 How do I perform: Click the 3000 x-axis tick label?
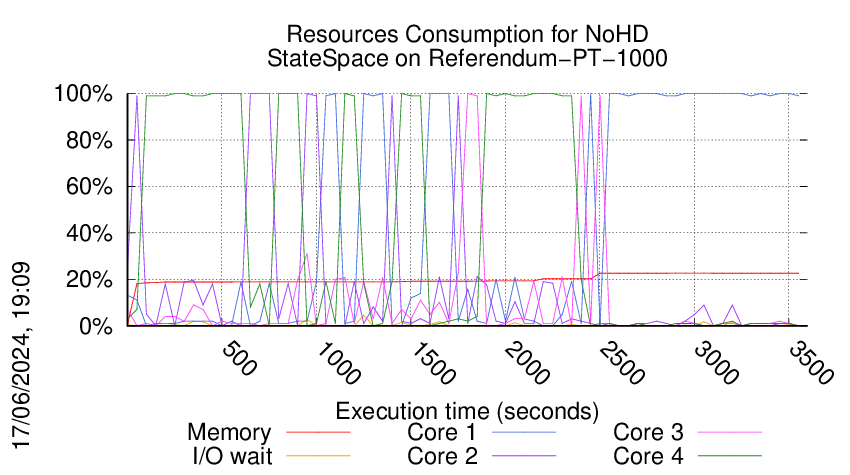click(717, 363)
